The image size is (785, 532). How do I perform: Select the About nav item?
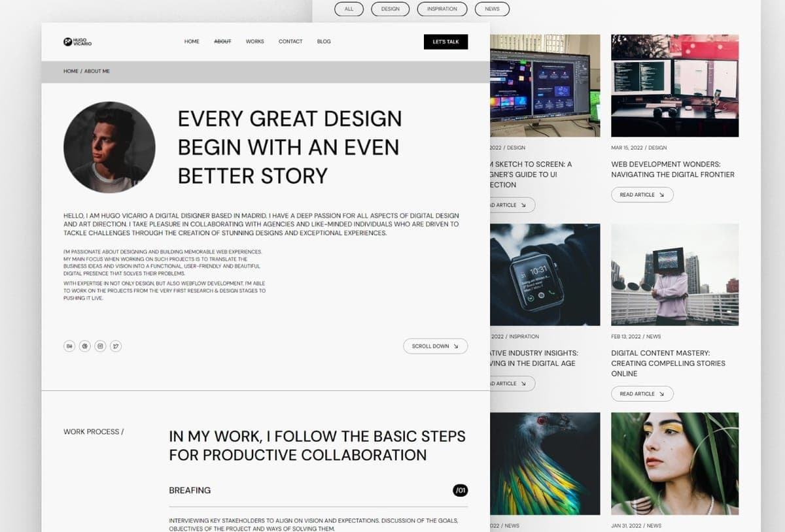click(x=222, y=42)
